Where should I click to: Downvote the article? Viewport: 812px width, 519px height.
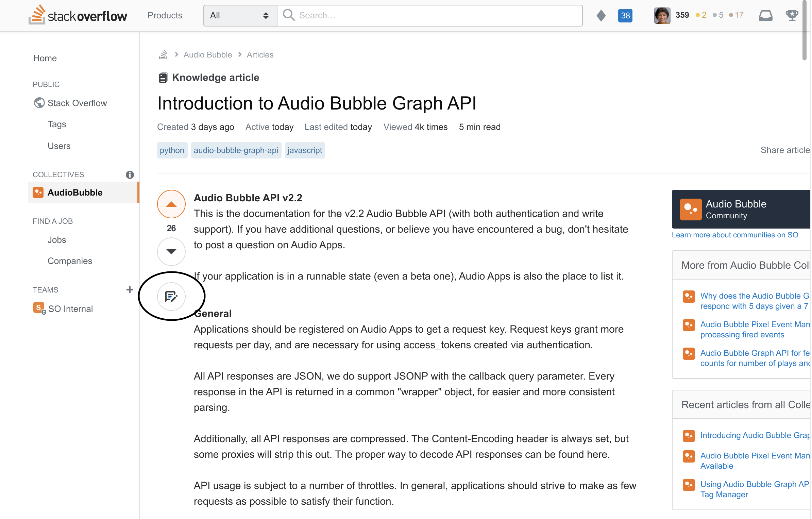171,251
